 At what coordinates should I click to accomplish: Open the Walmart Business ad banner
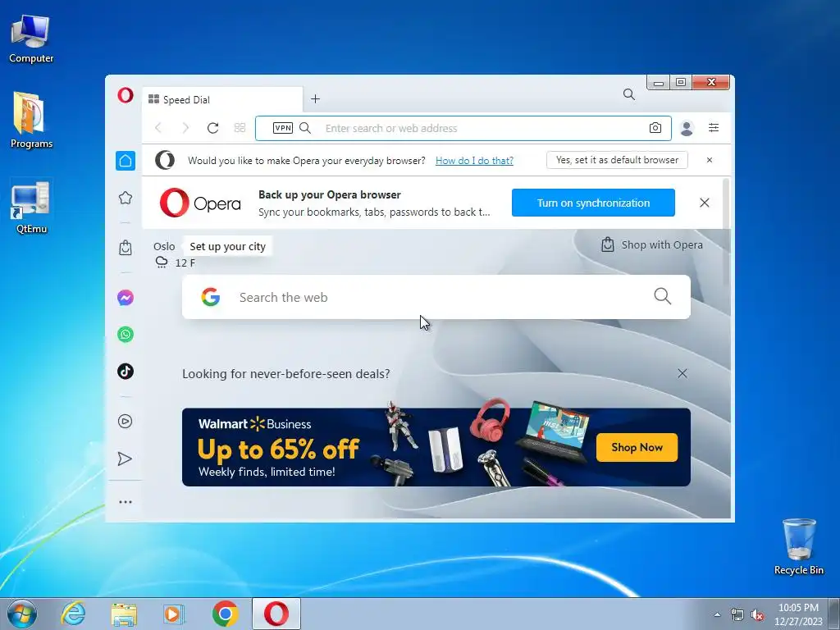coord(436,447)
